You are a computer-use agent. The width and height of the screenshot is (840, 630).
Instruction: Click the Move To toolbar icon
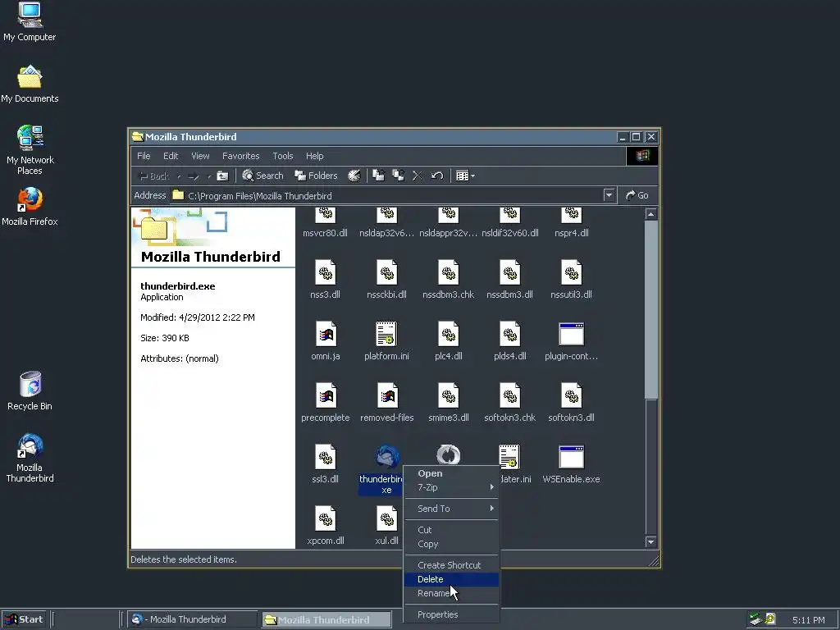[x=379, y=176]
